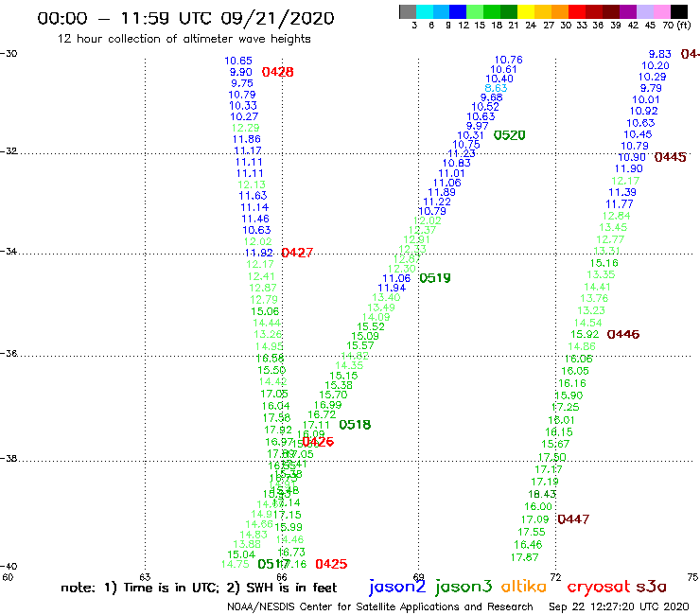Click the red cryosat time marker 0426

tap(318, 442)
